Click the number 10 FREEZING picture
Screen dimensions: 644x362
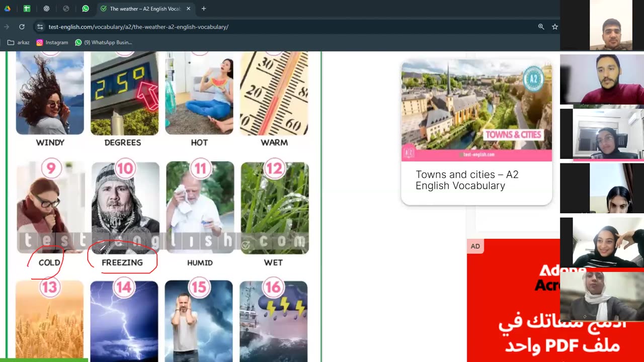[125, 207]
